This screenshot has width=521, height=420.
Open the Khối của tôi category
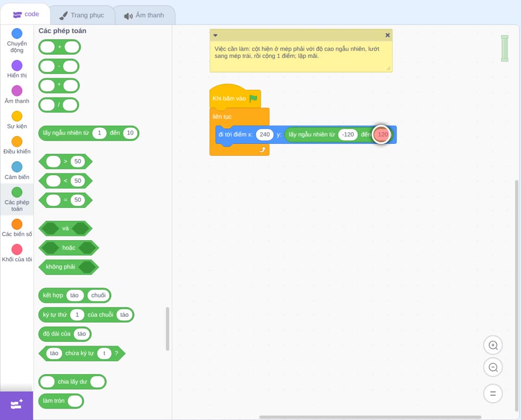[x=17, y=253]
